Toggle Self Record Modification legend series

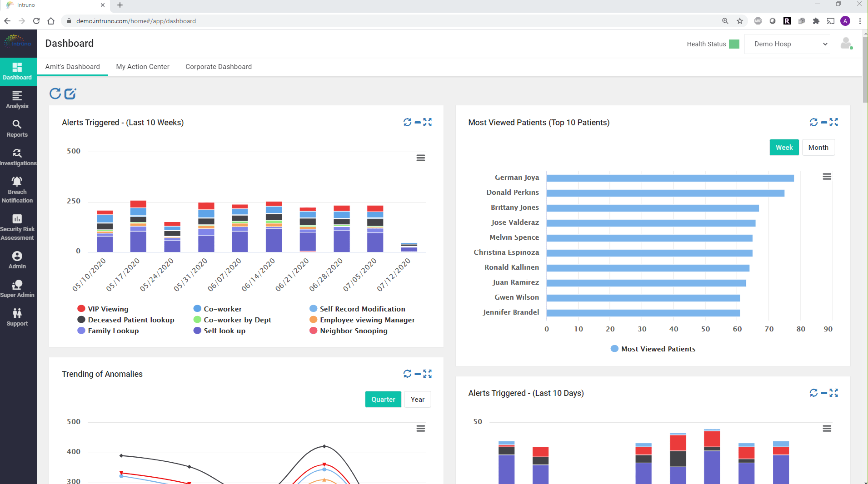357,309
